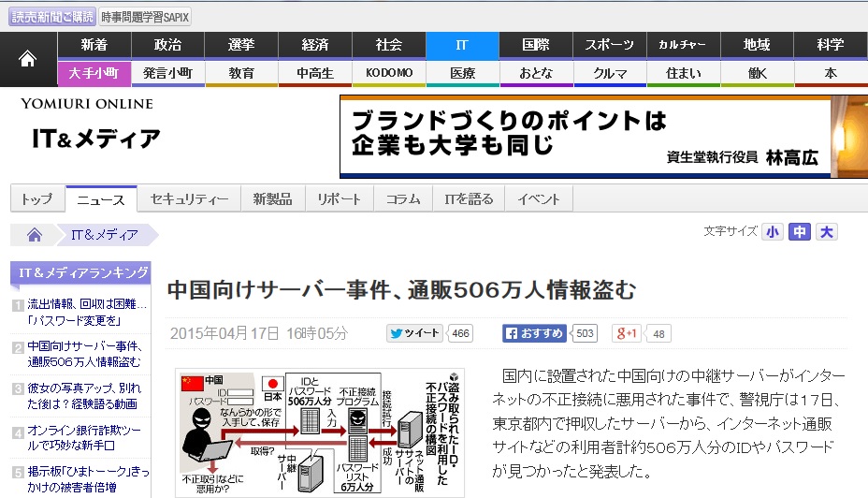868x498 pixels.
Task: Open the 中高生 sub-navigation item
Action: 315,73
